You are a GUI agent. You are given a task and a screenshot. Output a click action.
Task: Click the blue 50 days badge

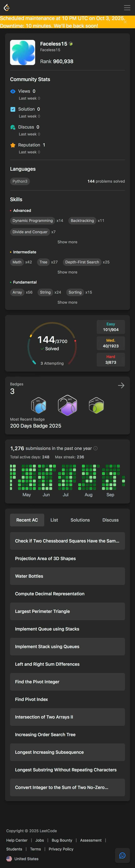click(39, 405)
